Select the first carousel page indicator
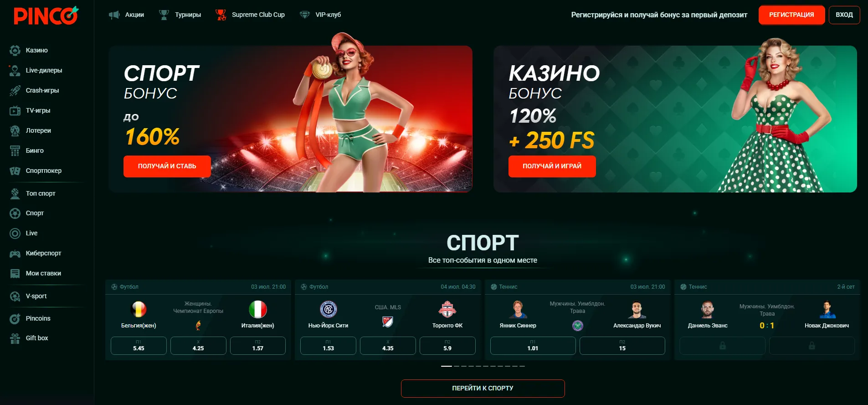The height and width of the screenshot is (405, 868). (447, 366)
